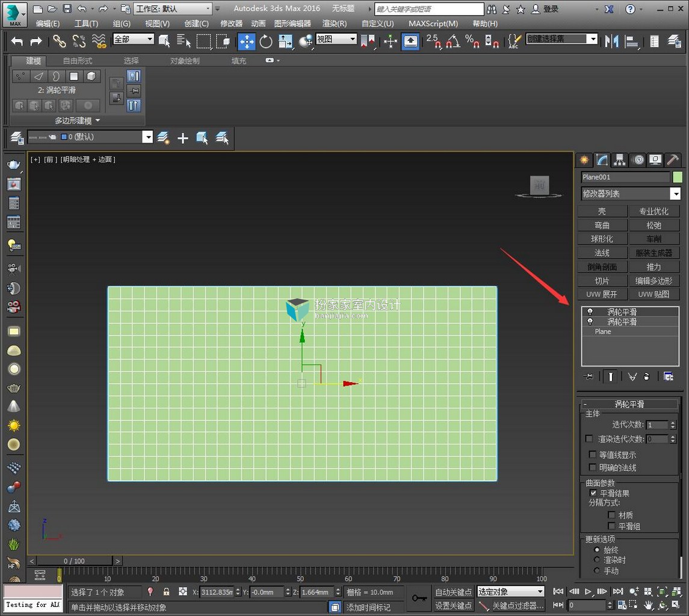Open the 工作区 workspace dropdown
This screenshot has height=616, width=689.
tap(173, 9)
